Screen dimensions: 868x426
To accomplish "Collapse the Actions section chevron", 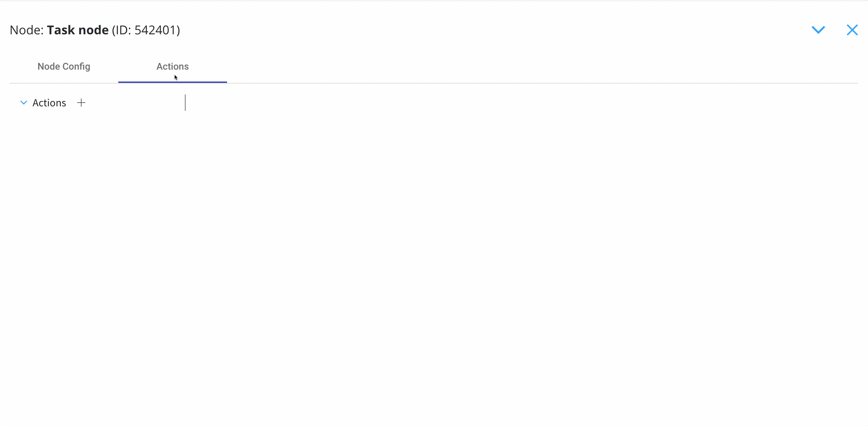I will point(24,103).
